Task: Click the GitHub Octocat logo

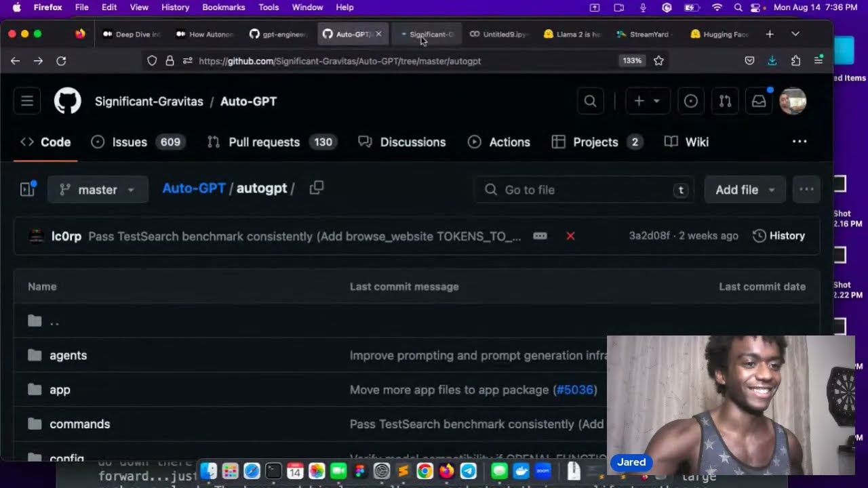Action: (x=67, y=101)
